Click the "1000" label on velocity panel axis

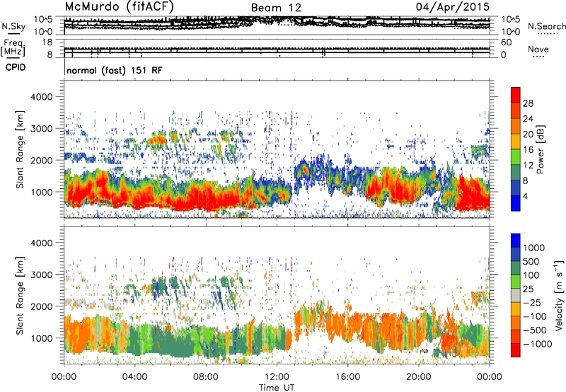click(x=42, y=338)
